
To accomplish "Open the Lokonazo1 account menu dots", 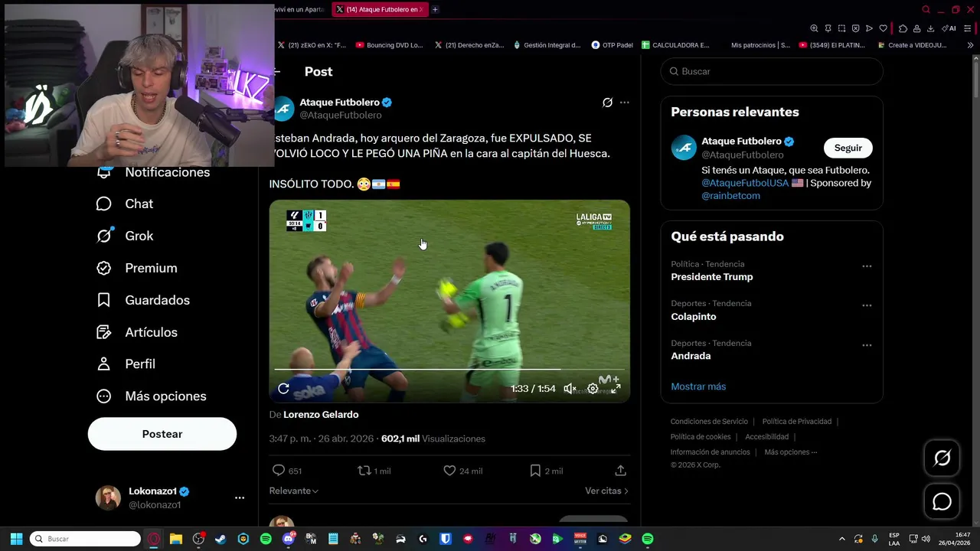I will [240, 497].
